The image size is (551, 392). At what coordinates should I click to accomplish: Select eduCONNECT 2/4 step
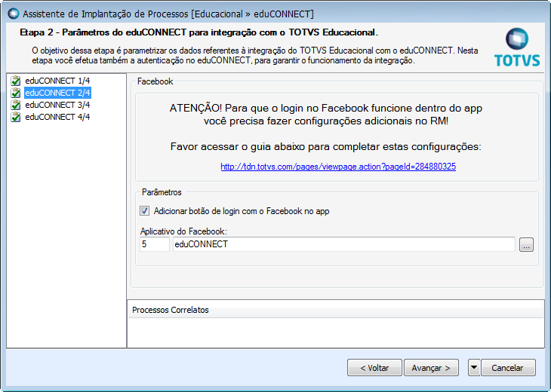tap(57, 93)
